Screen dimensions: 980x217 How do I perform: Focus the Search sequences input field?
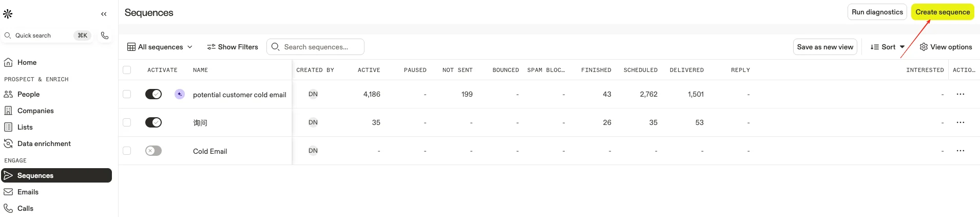[315, 47]
